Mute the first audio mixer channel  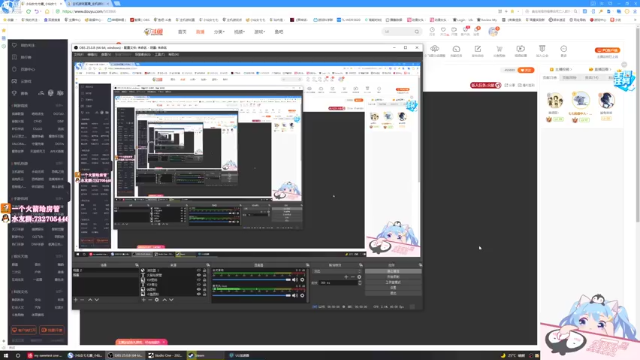[x=295, y=280]
